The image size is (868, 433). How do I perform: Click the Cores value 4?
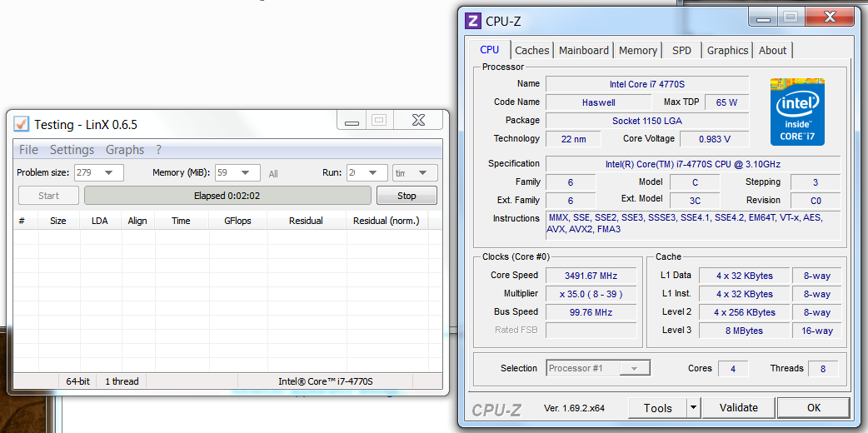click(x=733, y=369)
